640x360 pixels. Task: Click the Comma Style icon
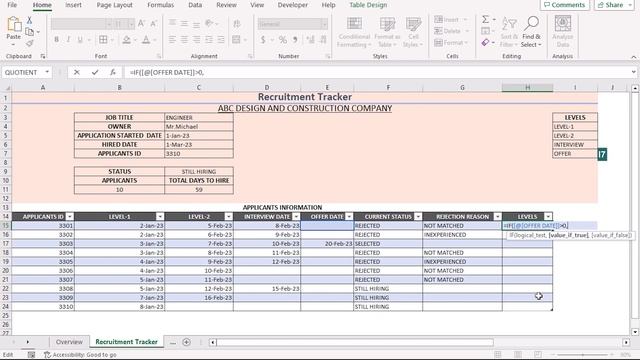pyautogui.click(x=295, y=40)
